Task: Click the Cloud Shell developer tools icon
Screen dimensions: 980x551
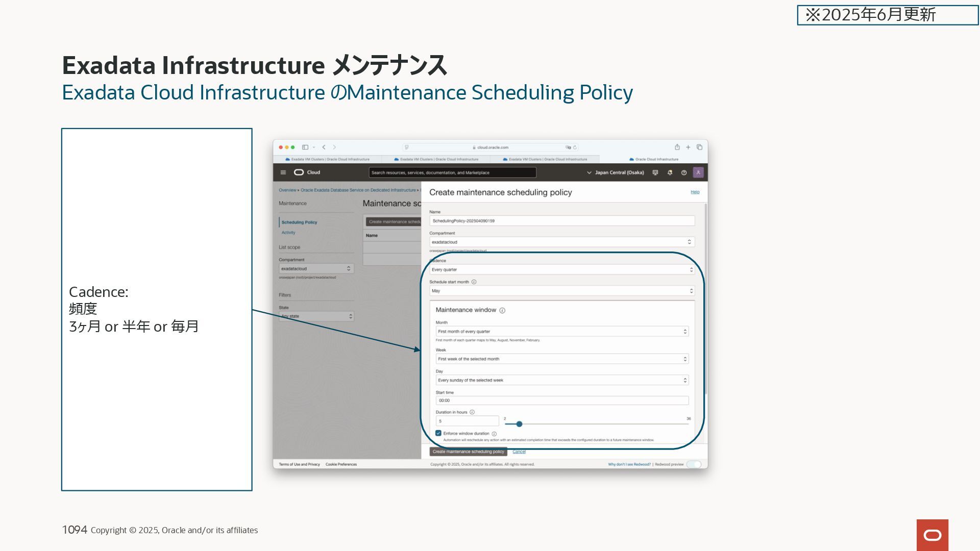Action: [x=655, y=172]
